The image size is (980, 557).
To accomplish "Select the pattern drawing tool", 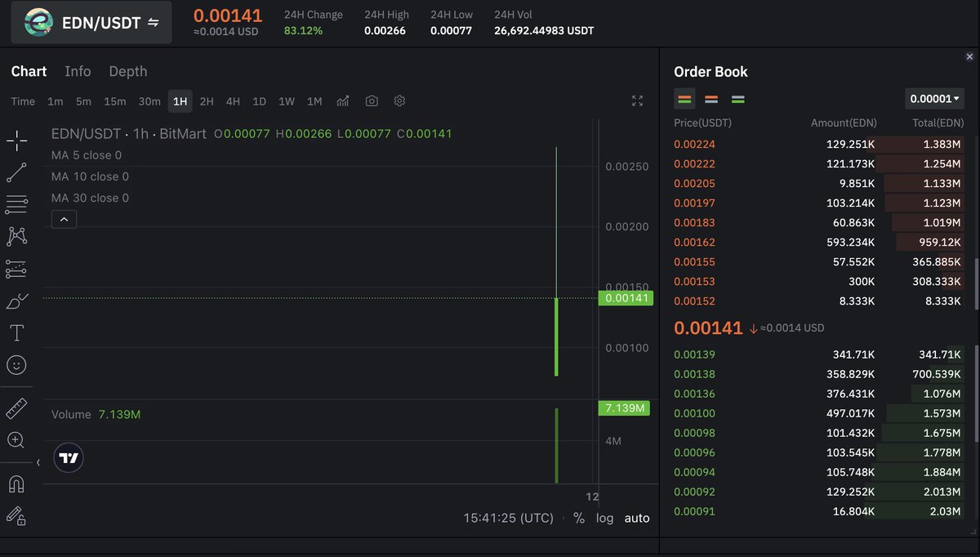I will pos(16,236).
